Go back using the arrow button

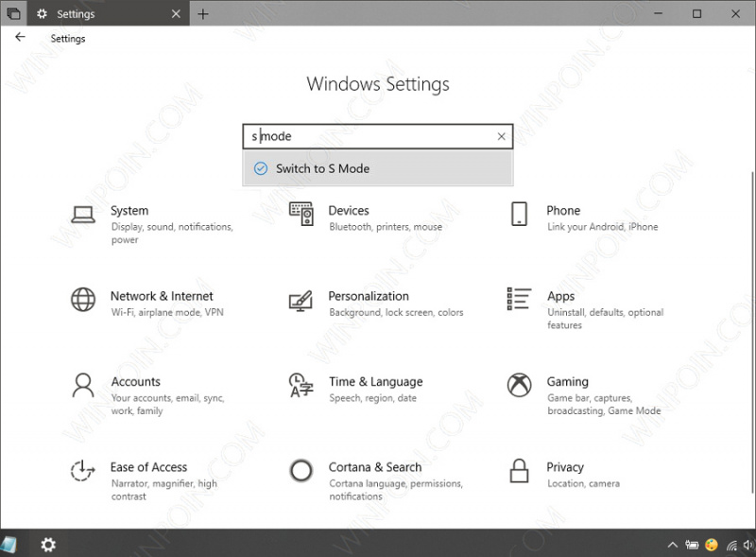pos(19,37)
